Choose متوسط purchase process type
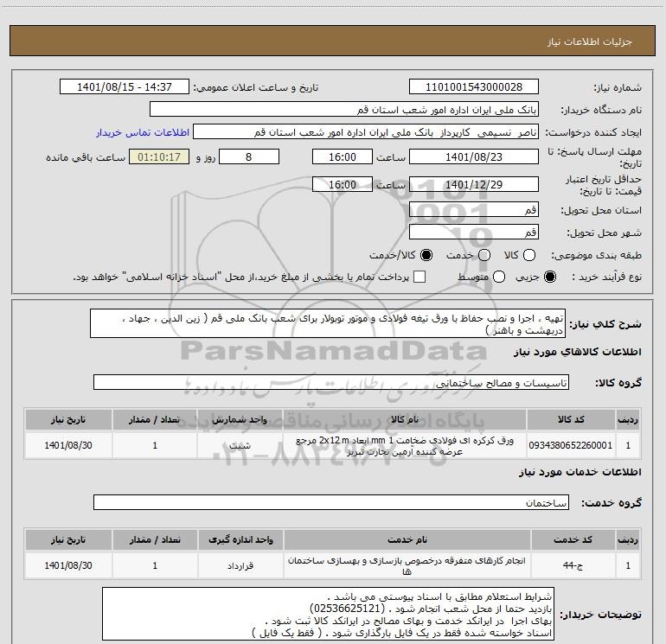This screenshot has height=644, width=666. coord(499,277)
